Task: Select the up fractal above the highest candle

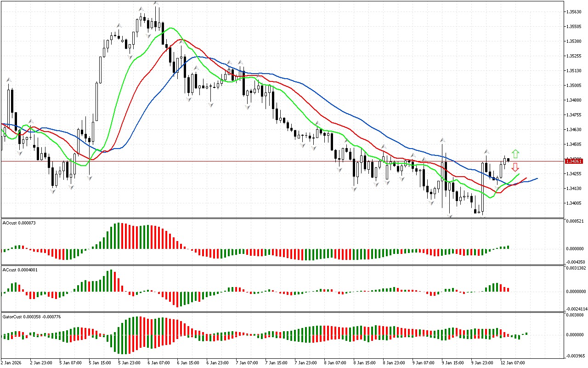Action: [x=156, y=3]
